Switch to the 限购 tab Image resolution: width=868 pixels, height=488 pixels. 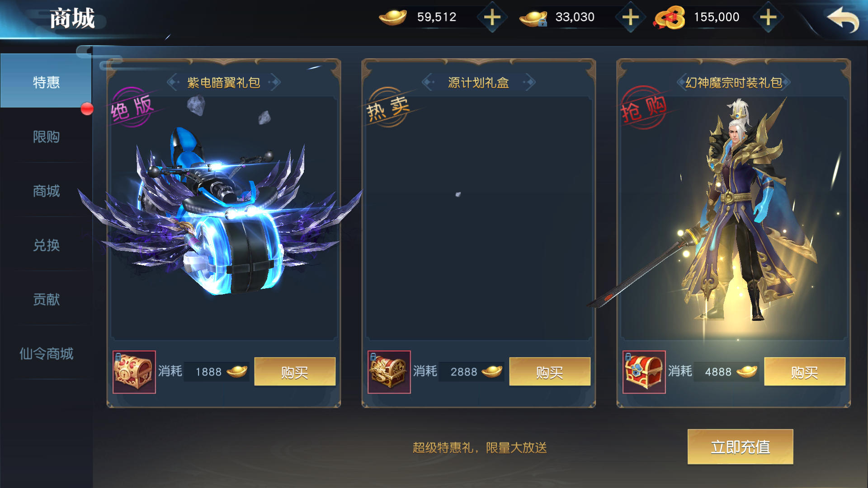pos(46,136)
